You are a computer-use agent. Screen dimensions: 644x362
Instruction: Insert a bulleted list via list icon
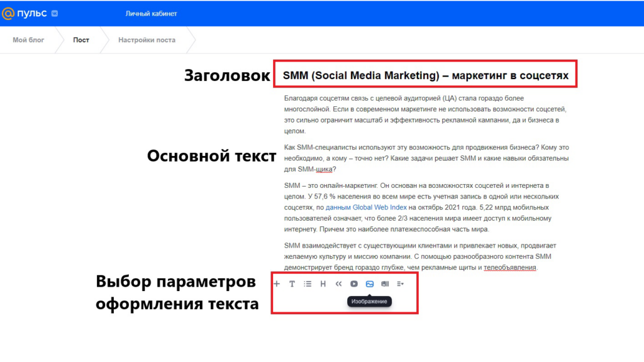point(308,284)
